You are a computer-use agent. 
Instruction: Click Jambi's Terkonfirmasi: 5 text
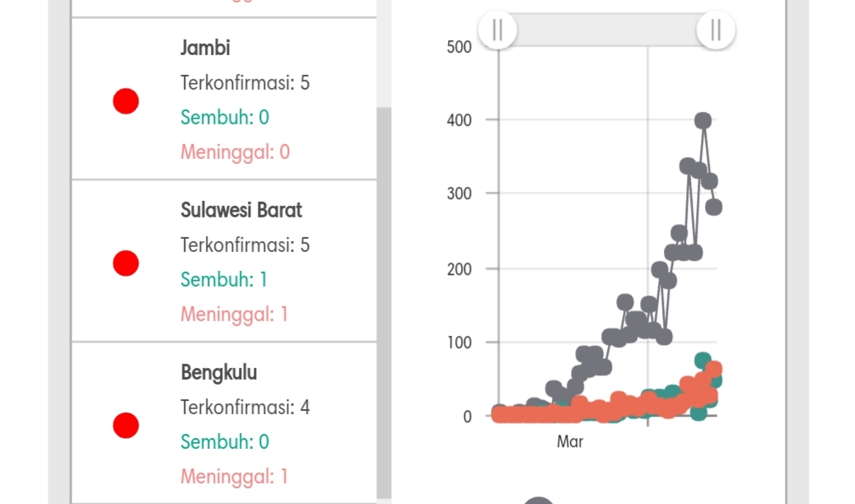click(245, 83)
